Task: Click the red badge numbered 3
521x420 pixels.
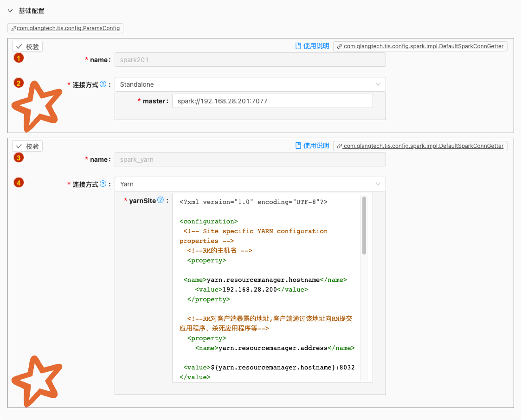Action: (x=19, y=158)
